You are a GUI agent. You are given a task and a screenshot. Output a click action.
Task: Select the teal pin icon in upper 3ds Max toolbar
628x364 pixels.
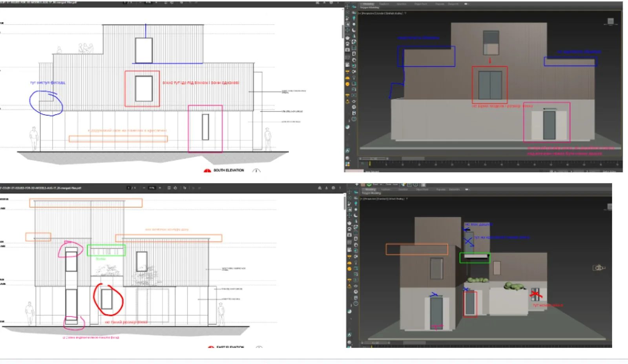point(354,18)
